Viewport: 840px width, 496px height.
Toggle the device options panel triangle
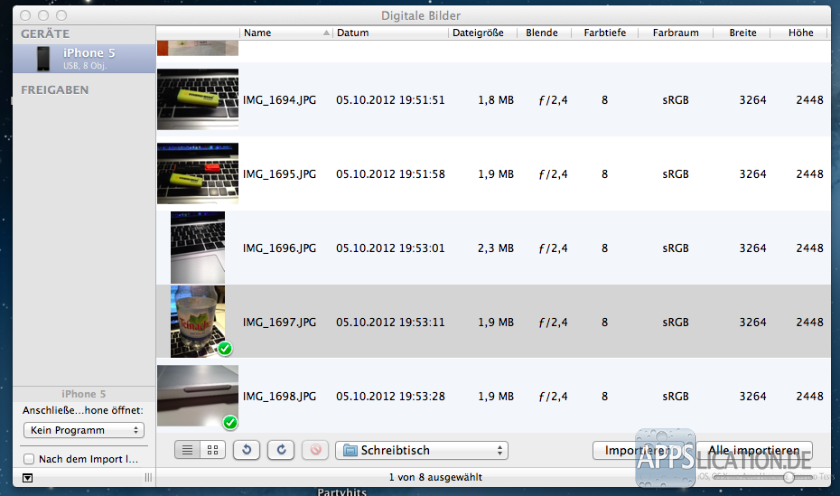pyautogui.click(x=27, y=478)
